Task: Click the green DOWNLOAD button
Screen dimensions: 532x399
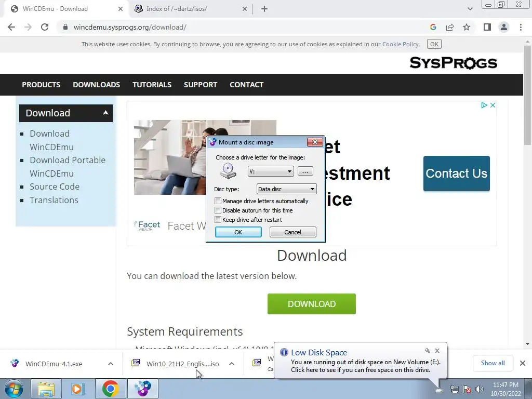Action: point(312,304)
